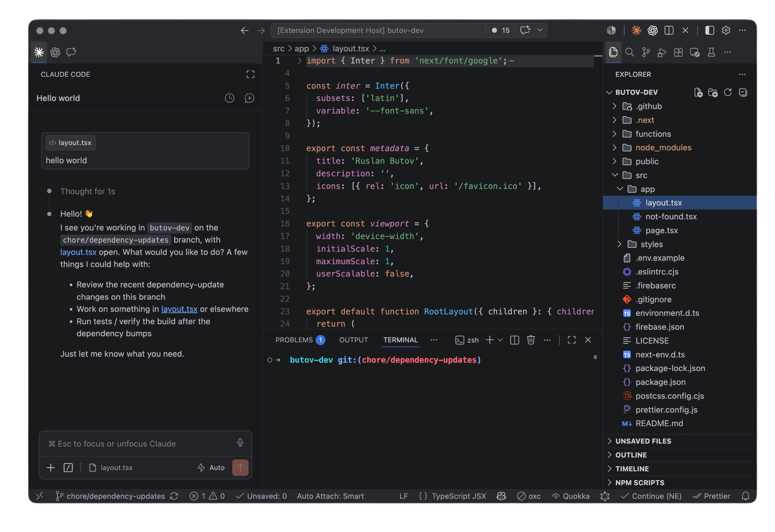
Task: Open the Source Control view icon
Action: (646, 52)
